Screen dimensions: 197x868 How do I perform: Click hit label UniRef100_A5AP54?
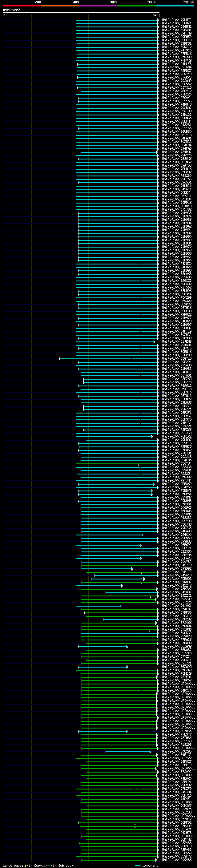click(x=177, y=494)
